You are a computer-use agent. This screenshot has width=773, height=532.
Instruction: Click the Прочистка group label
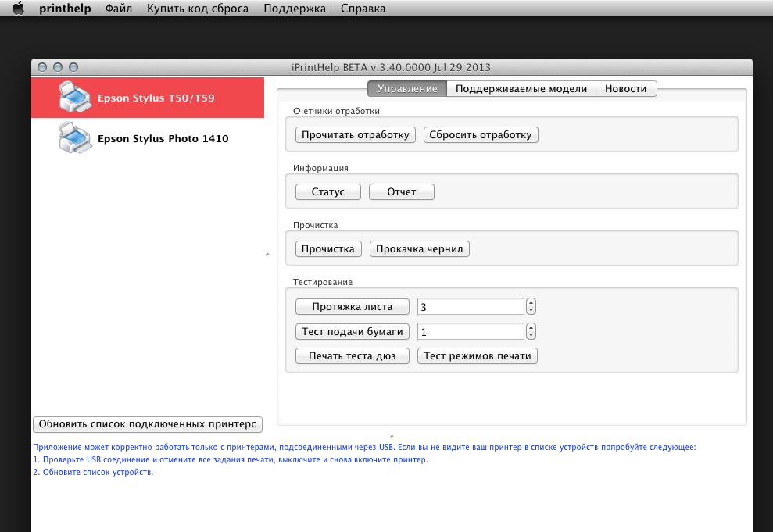pos(316,225)
